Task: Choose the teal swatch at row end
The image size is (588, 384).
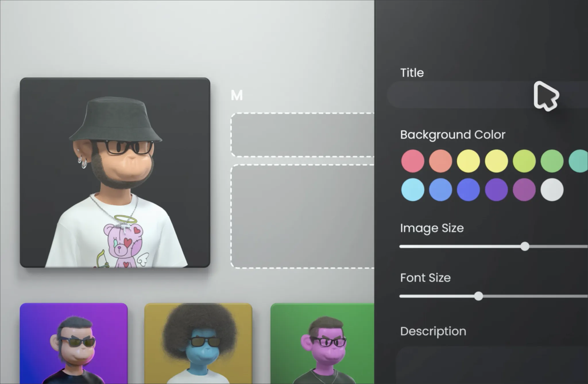Action: click(x=579, y=161)
